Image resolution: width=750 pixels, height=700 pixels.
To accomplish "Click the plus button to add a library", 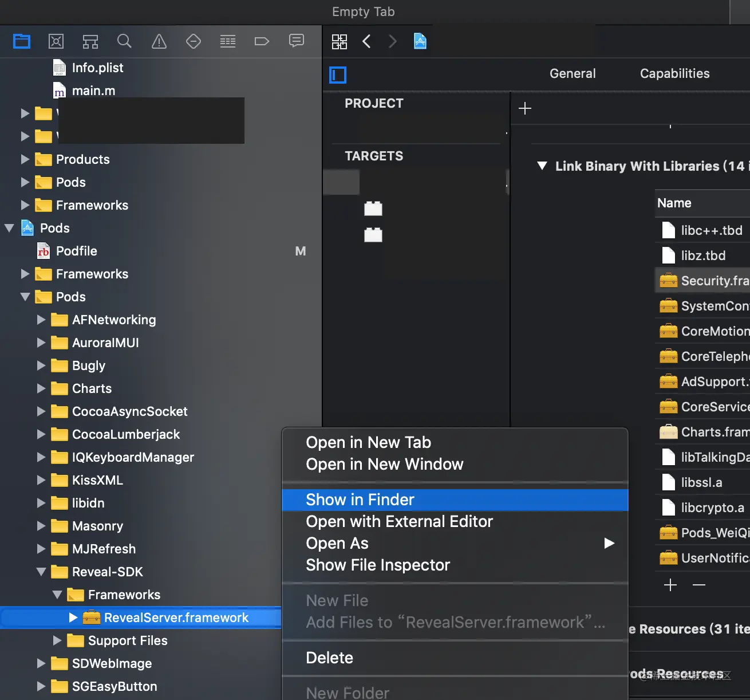I will click(670, 585).
